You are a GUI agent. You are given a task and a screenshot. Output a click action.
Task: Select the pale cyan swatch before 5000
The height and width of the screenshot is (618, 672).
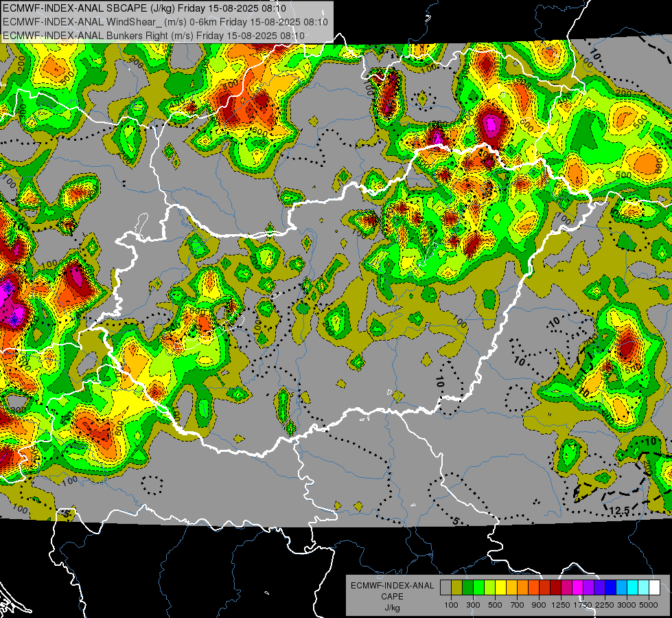click(x=644, y=588)
